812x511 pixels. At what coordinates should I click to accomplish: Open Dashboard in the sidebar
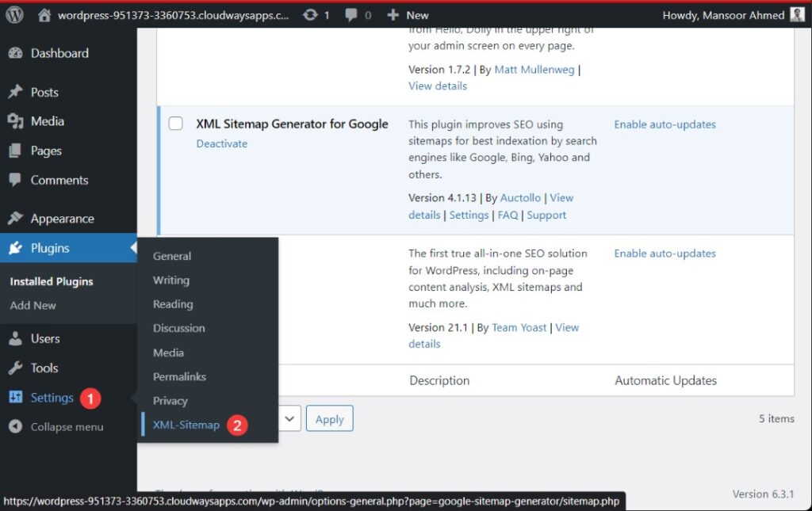59,53
